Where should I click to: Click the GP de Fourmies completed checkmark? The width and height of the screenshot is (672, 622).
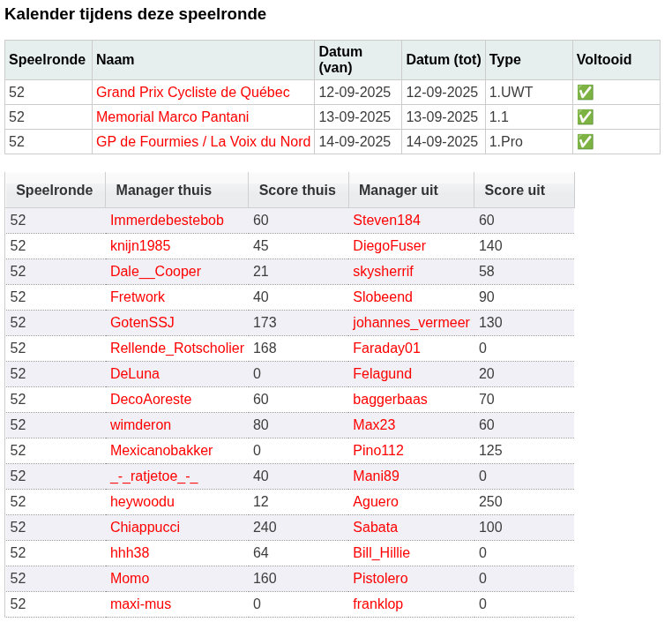[x=585, y=142]
